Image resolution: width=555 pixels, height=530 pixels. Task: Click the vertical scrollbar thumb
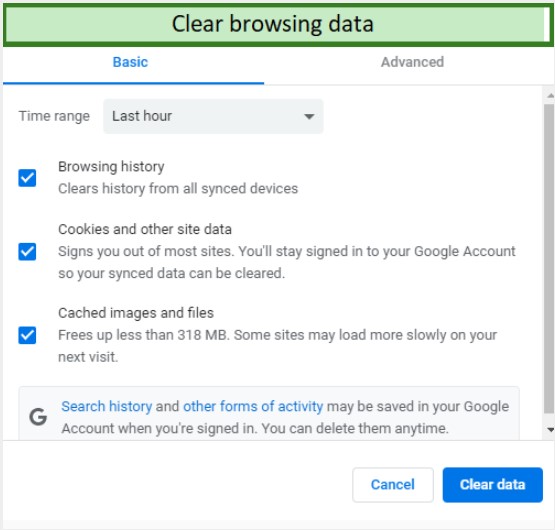pos(549,258)
